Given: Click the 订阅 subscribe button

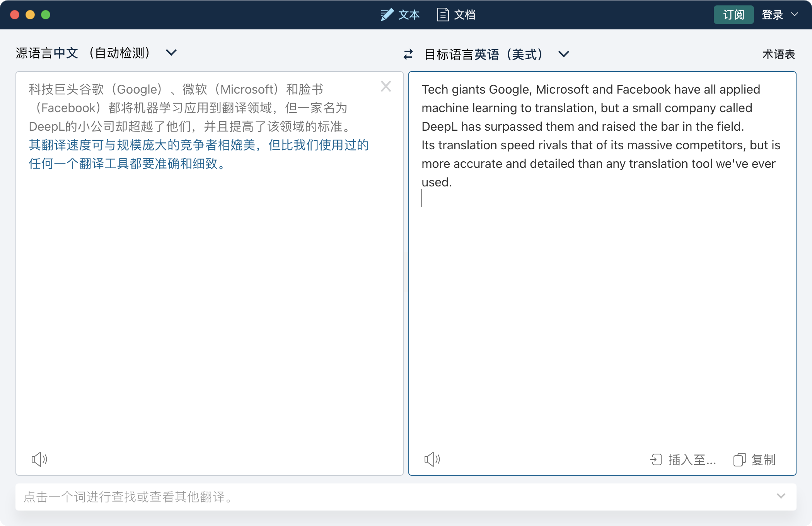Looking at the screenshot, I should pos(733,15).
